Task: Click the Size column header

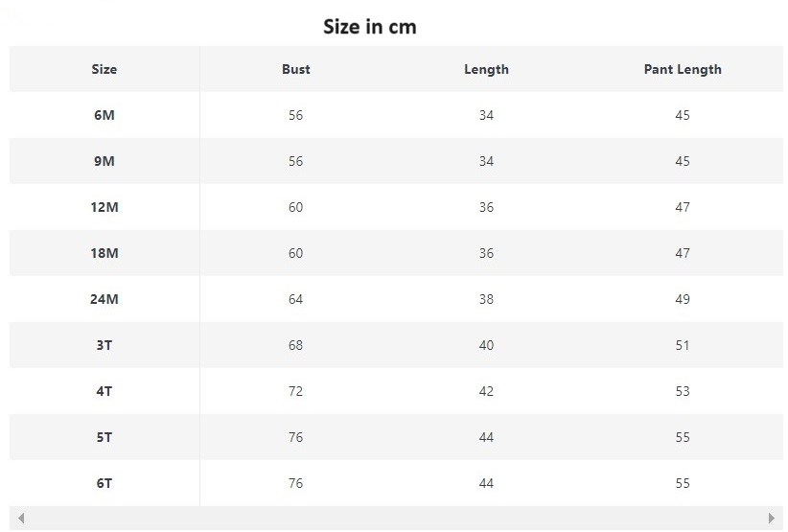Action: coord(104,69)
